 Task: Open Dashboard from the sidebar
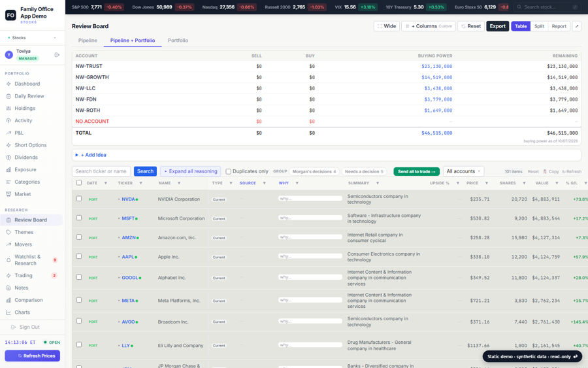coord(27,84)
